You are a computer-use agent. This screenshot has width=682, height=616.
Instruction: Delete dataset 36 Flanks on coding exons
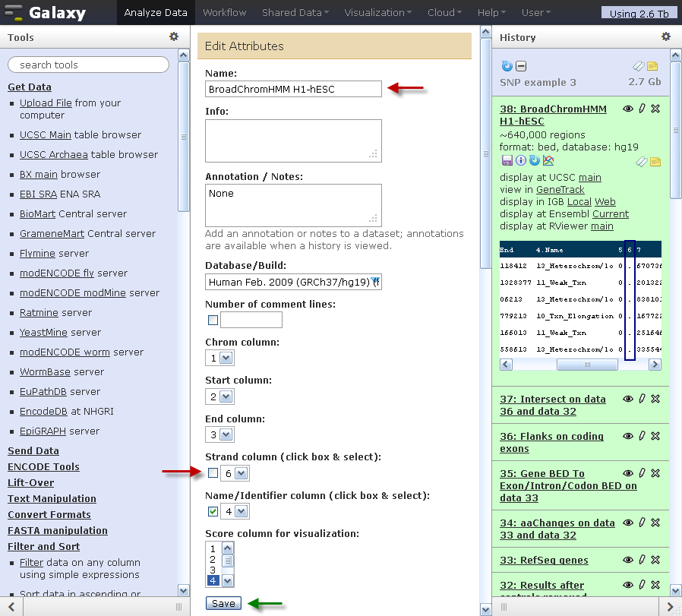655,436
